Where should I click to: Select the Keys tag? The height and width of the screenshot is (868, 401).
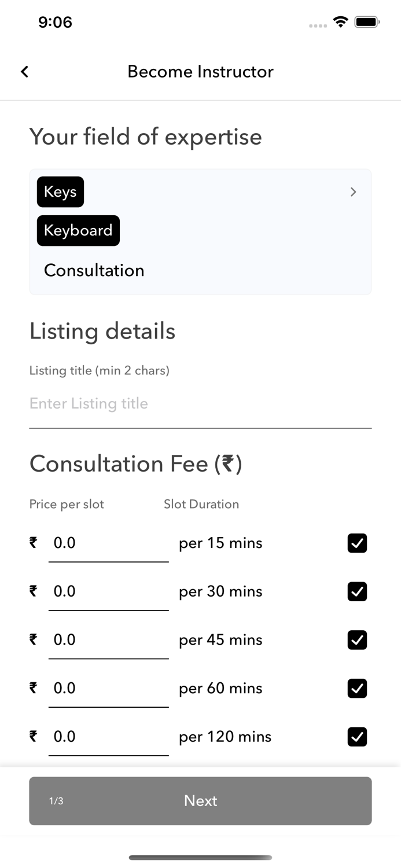pos(60,192)
